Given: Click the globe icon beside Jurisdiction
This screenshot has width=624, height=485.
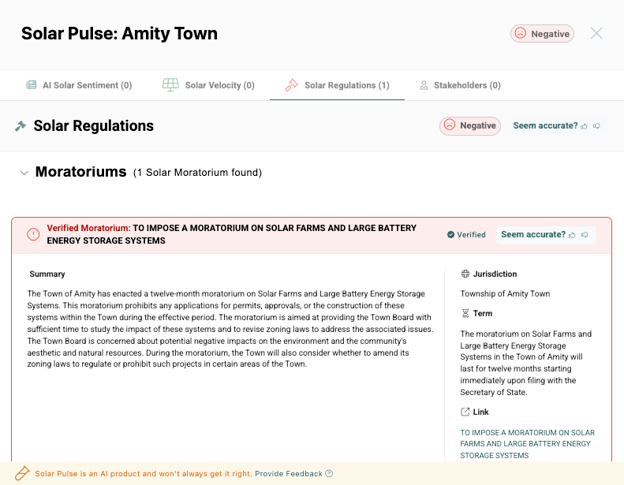Looking at the screenshot, I should point(465,274).
